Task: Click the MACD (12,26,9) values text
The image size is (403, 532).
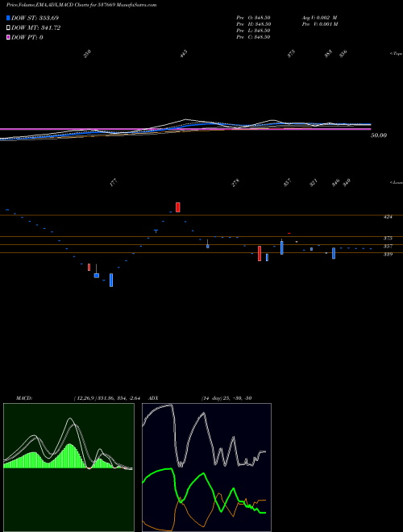Action: click(107, 397)
